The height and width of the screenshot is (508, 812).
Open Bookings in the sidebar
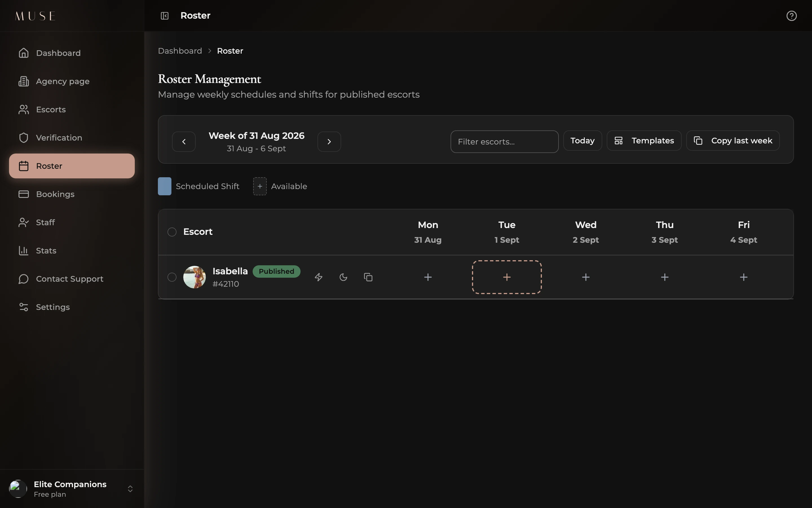click(x=72, y=194)
